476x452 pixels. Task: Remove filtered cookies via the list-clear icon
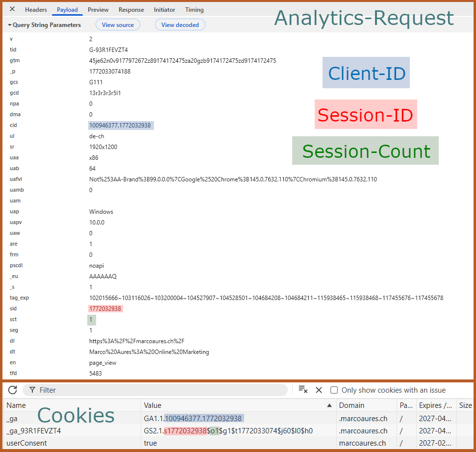[x=302, y=389]
